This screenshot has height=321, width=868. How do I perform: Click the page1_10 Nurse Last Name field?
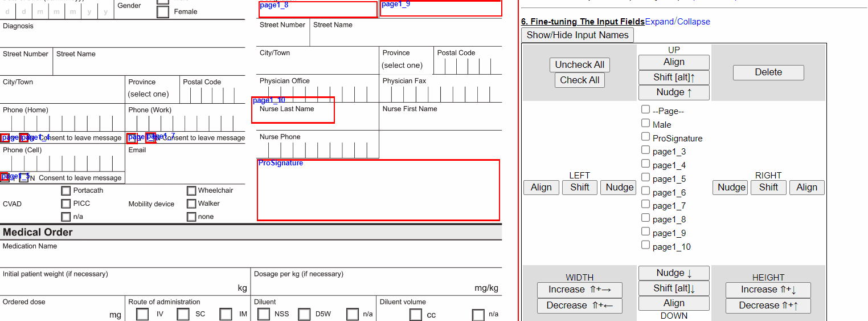point(293,111)
